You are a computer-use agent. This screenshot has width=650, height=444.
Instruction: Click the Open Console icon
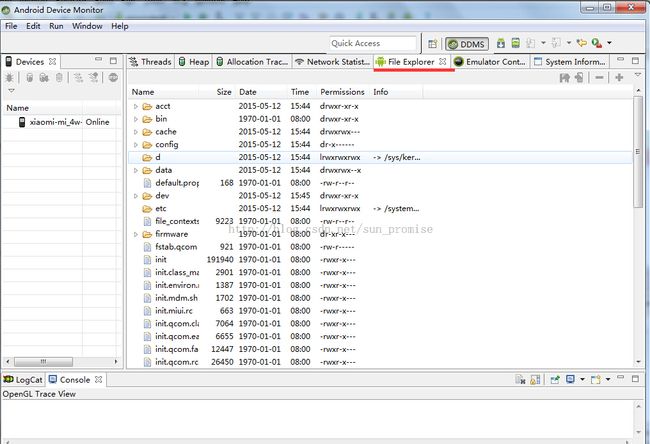pos(596,379)
